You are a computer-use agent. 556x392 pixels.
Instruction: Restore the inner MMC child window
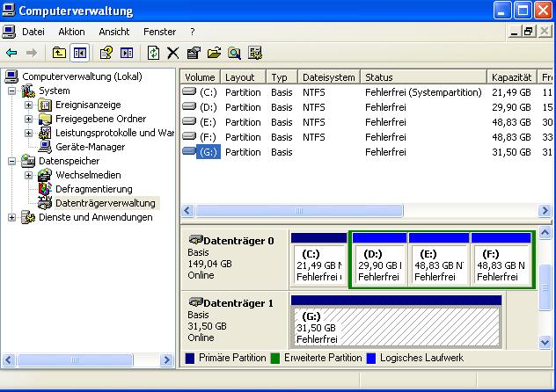(x=529, y=32)
